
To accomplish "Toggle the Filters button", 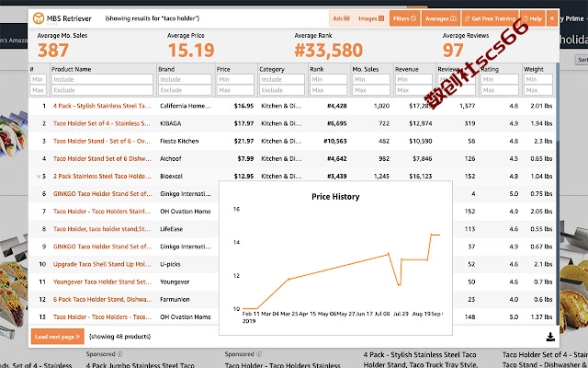I will 404,18.
